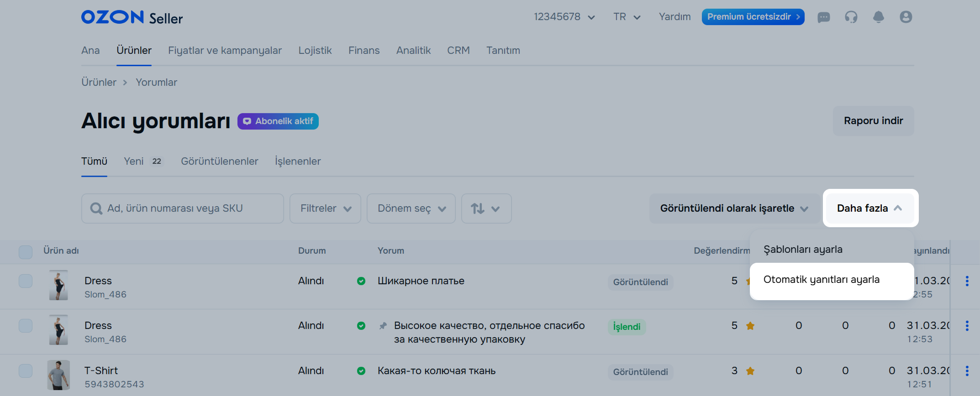
Task: Open the T-Shirt product thumbnail
Action: tap(58, 375)
